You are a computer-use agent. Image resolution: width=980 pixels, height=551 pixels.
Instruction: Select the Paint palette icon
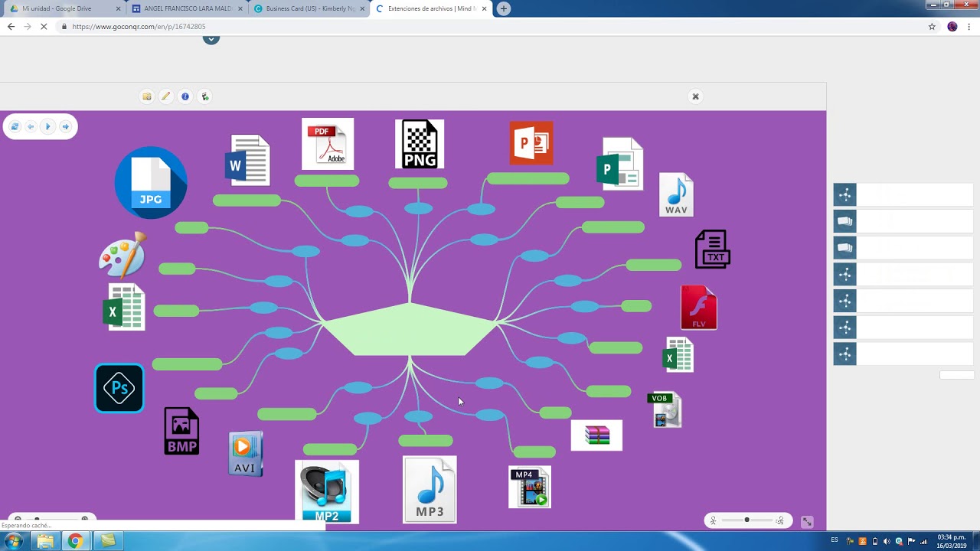click(x=122, y=255)
